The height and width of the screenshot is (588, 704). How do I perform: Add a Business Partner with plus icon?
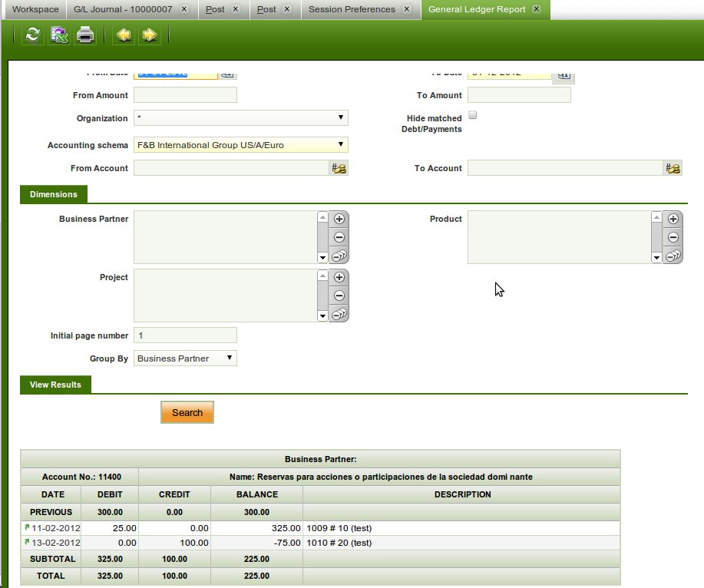pyautogui.click(x=339, y=219)
